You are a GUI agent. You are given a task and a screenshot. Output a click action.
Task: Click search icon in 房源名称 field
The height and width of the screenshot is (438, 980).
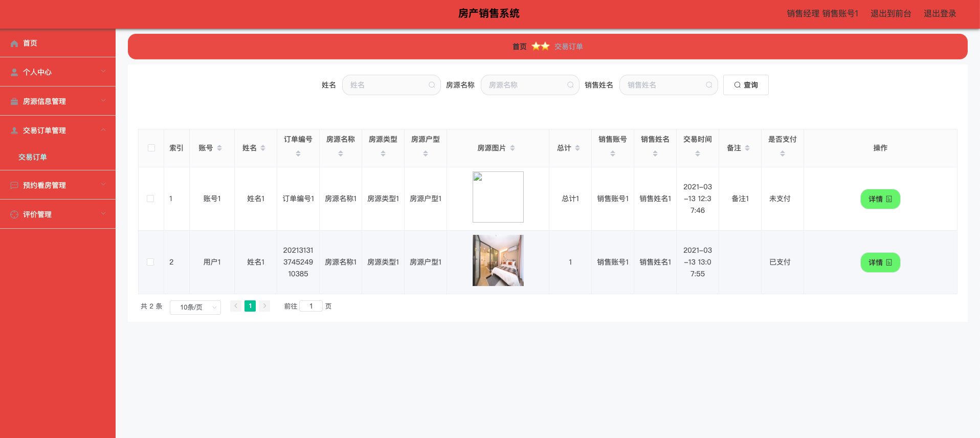(x=570, y=85)
